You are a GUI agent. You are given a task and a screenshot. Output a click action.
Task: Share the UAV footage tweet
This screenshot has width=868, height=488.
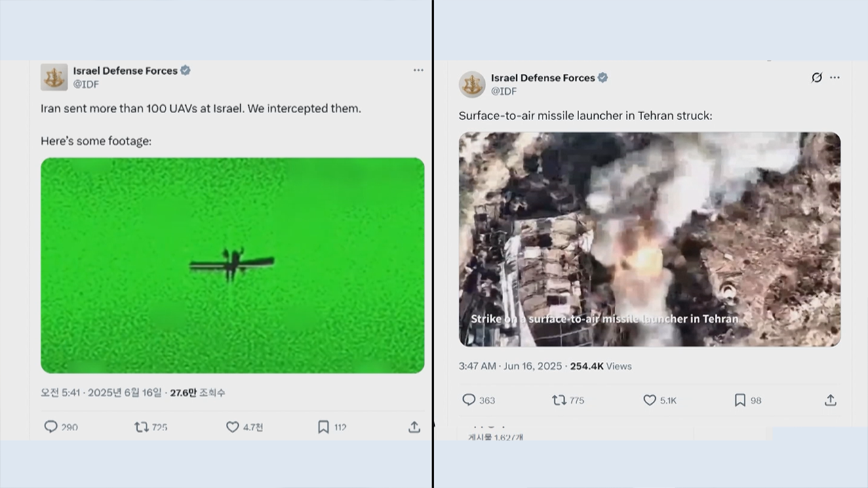click(414, 427)
